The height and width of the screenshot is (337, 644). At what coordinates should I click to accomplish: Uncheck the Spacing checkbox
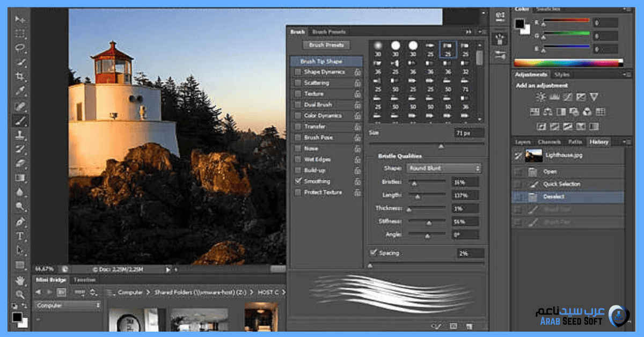point(374,253)
